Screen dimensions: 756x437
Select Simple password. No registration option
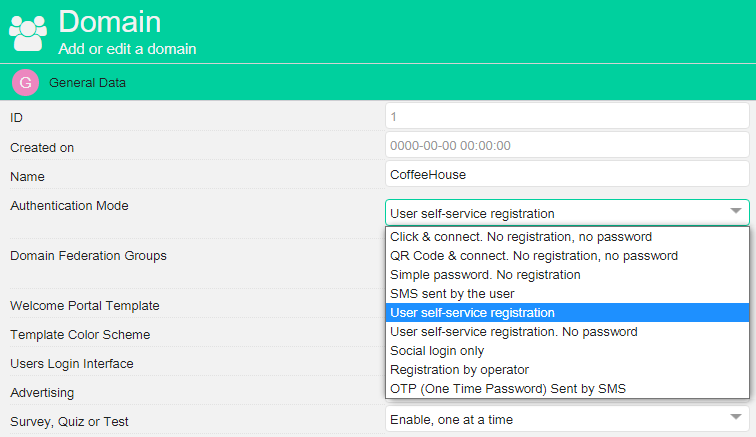point(485,274)
